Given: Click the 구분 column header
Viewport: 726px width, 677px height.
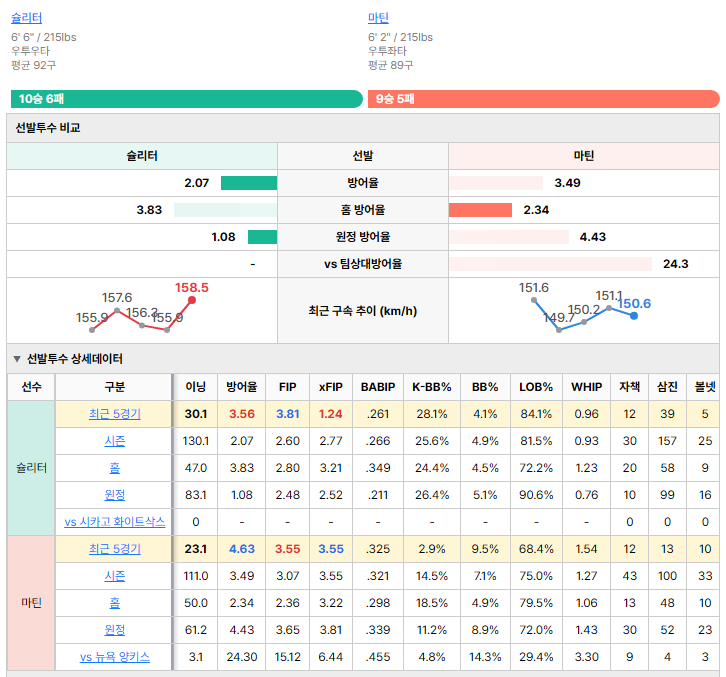Looking at the screenshot, I should pyautogui.click(x=114, y=387).
